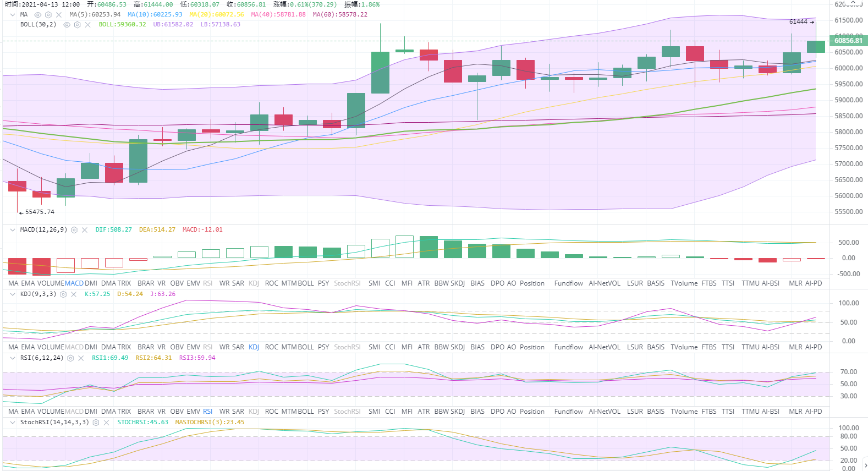Open settings gear for KDJ(9,3,3)
Viewport: 868px width, 471px height.
click(63, 294)
